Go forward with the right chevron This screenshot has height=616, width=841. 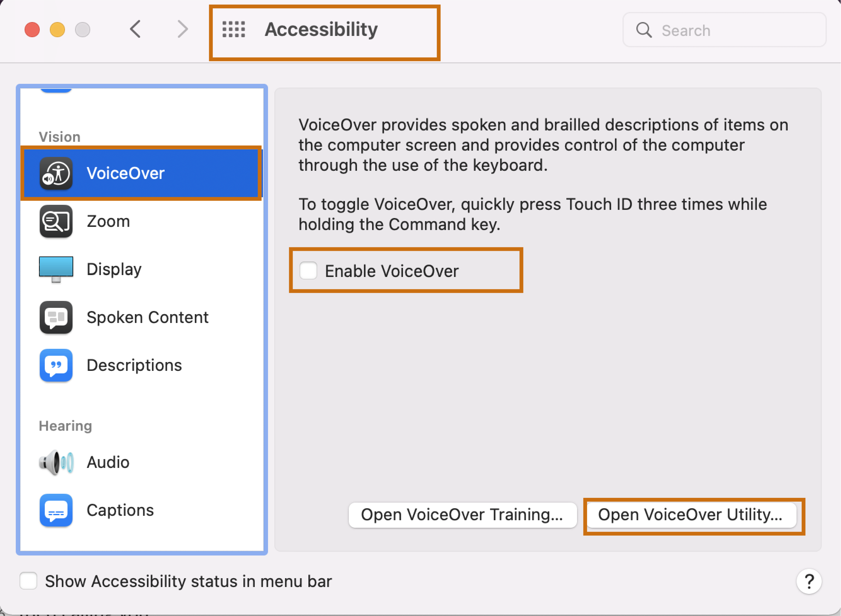[183, 29]
